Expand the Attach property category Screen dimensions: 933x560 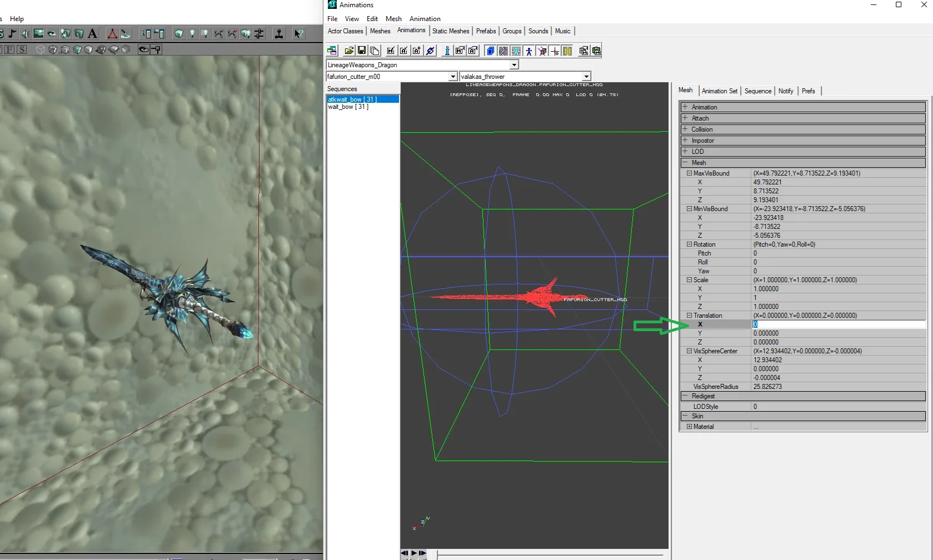click(x=685, y=118)
